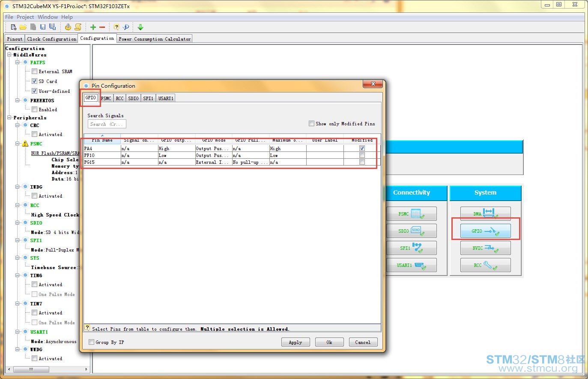588x379 pixels.
Task: Collapse the FREERTOS tree node
Action: tap(18, 101)
